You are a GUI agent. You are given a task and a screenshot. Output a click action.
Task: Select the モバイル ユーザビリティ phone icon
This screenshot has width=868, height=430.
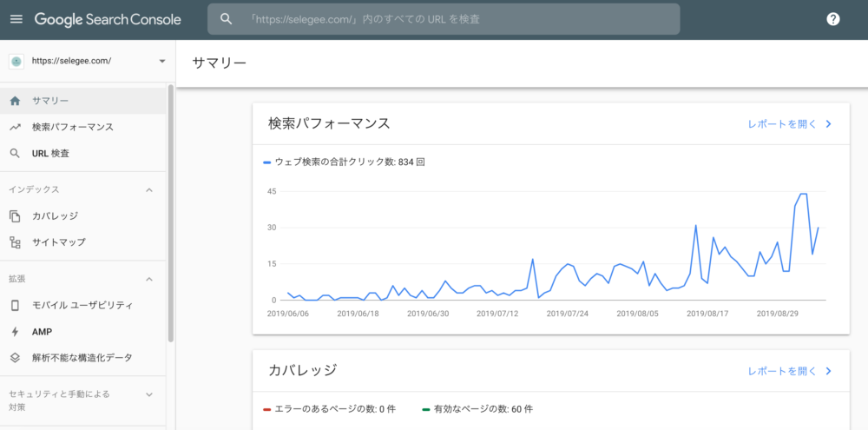coord(16,305)
